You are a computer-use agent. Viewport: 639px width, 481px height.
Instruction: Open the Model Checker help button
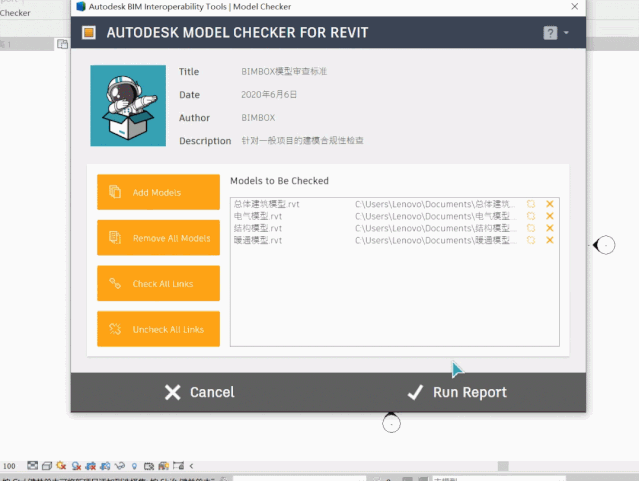550,33
